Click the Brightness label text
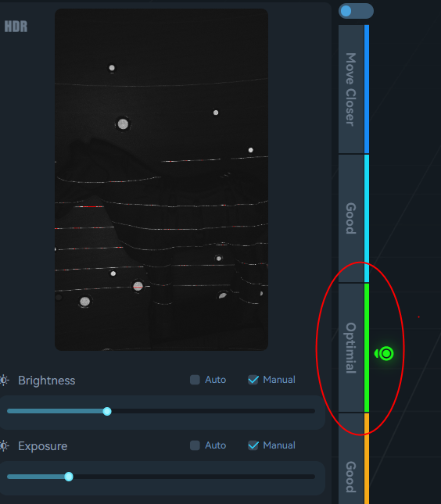Viewport: 441px width, 504px height. coord(47,381)
